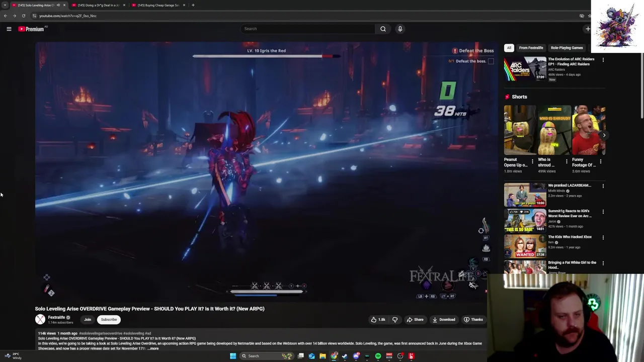Close the Buying Cheap Garage Sale tab
Viewport: 644px width, 362px height.
[184, 5]
